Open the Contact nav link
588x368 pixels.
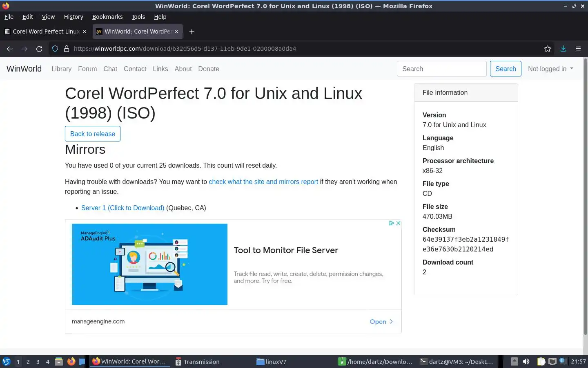click(135, 69)
